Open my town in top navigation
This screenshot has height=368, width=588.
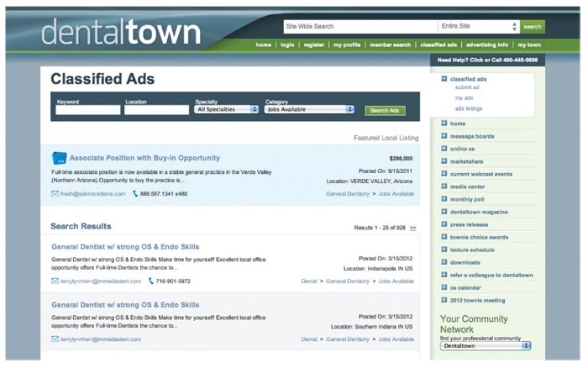coord(529,45)
